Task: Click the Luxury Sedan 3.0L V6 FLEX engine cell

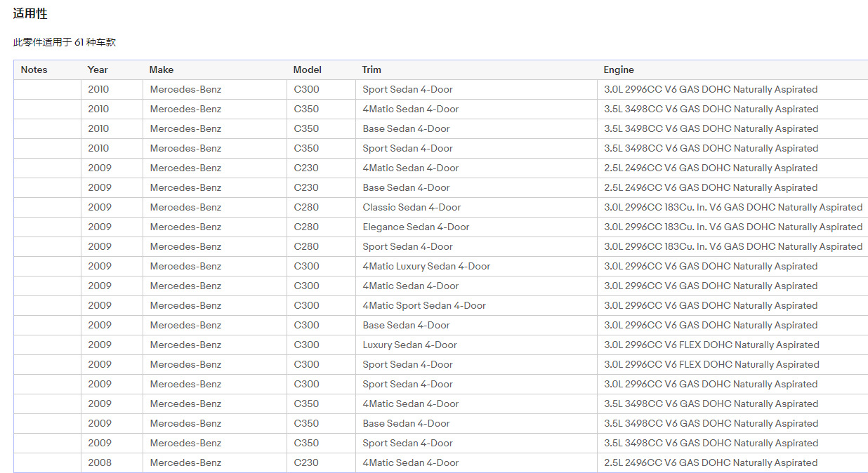Action: pos(732,345)
